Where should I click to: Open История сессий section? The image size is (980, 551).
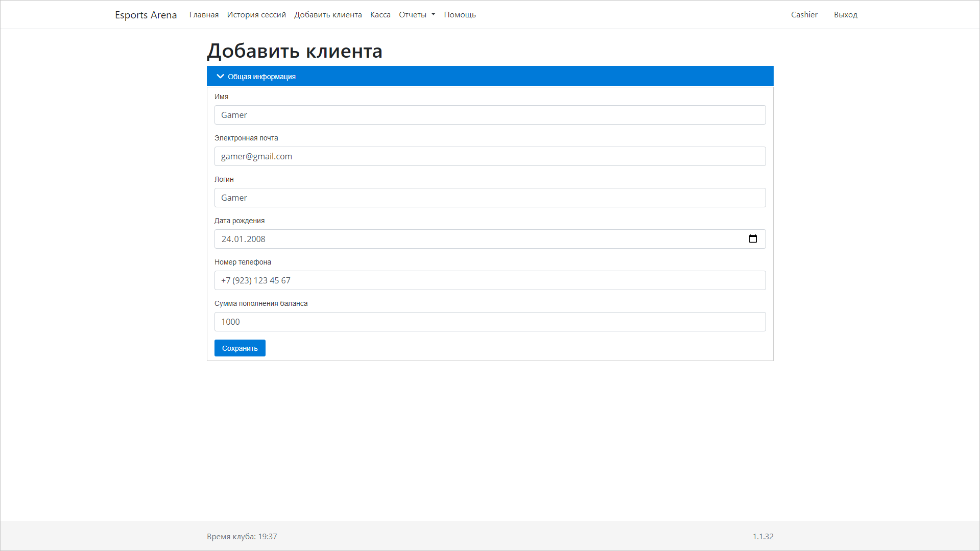[x=256, y=14]
